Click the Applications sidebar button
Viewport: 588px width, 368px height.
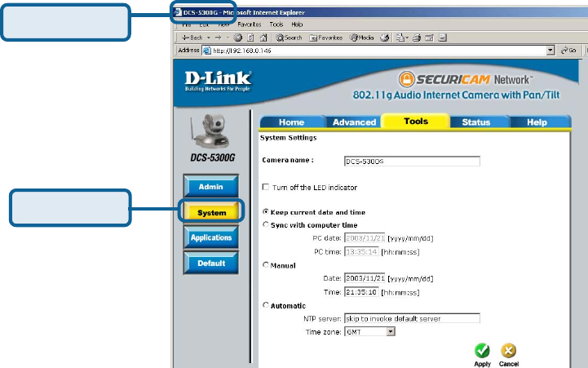coord(211,237)
